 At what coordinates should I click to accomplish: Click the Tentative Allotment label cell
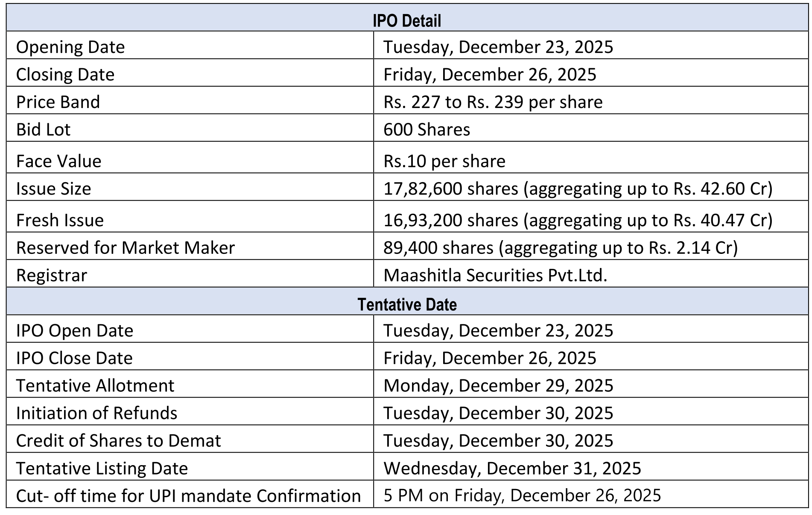click(x=95, y=386)
